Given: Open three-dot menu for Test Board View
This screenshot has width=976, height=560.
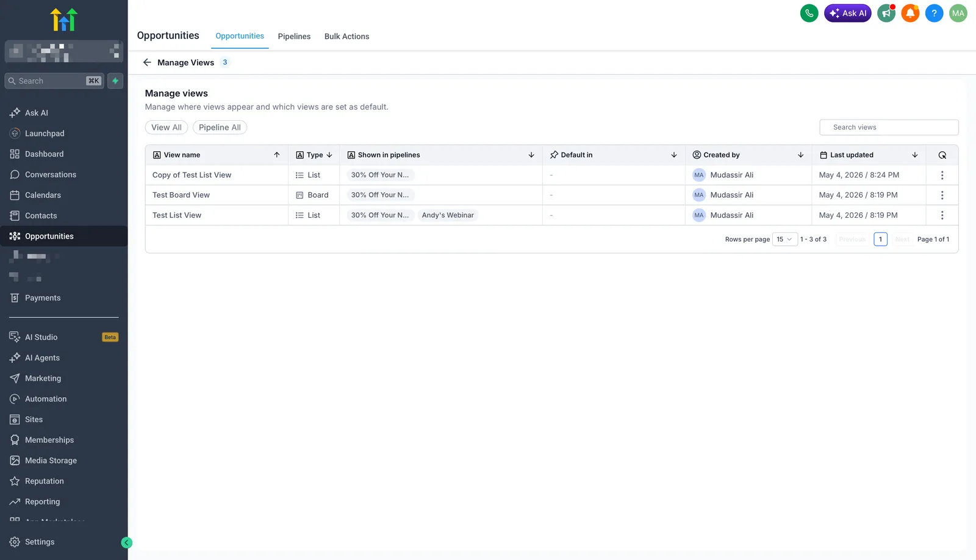Looking at the screenshot, I should (x=942, y=195).
